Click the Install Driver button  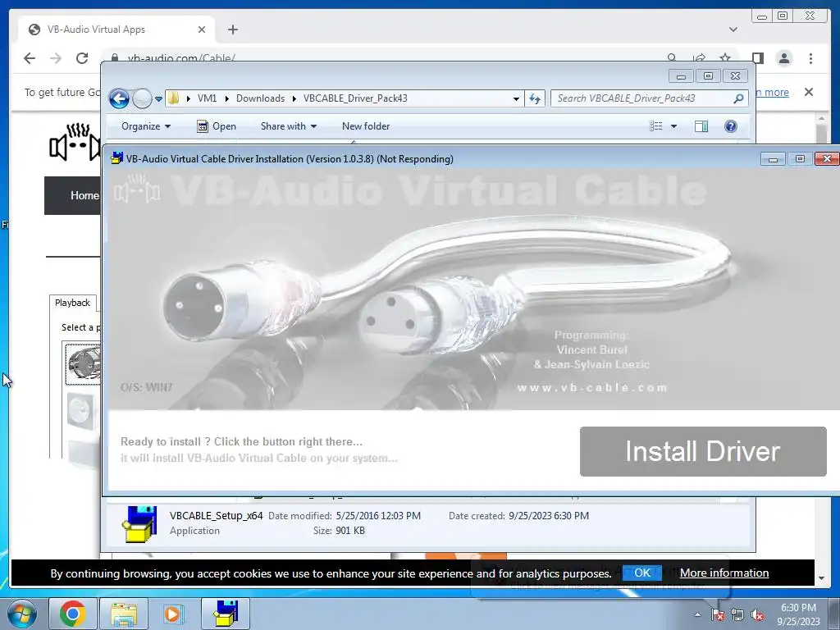click(x=703, y=451)
